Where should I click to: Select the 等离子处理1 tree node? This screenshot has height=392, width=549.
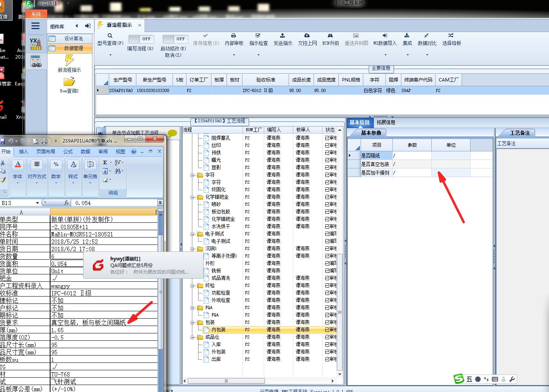224,256
